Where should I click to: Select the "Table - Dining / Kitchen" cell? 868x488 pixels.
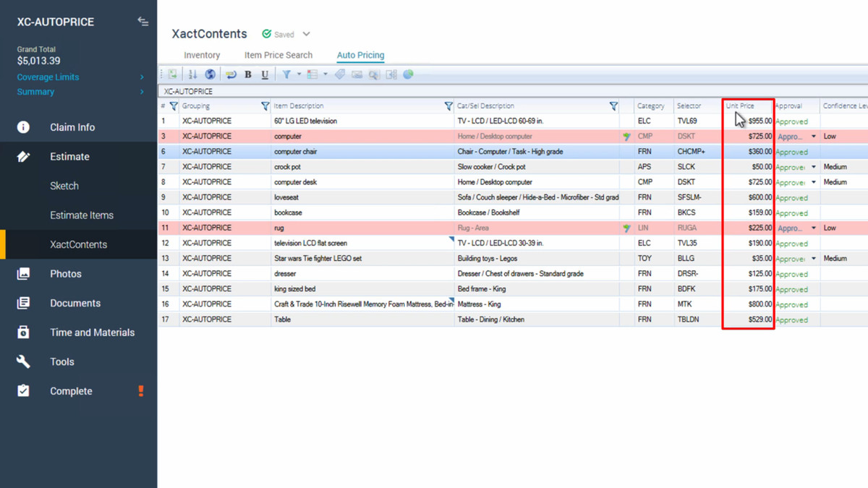coord(537,320)
